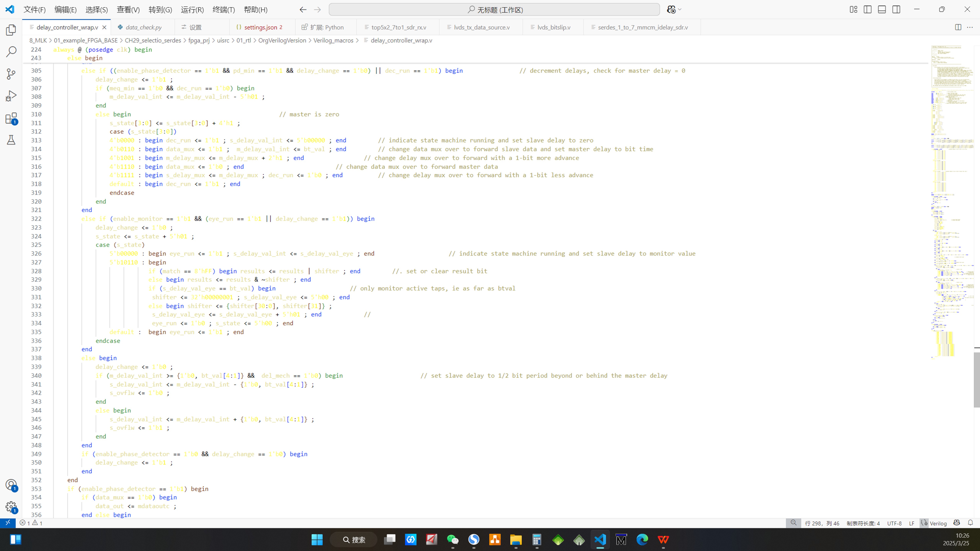The height and width of the screenshot is (551, 980).
Task: Expand the Copilot chat dropdown arrow
Action: coord(680,10)
